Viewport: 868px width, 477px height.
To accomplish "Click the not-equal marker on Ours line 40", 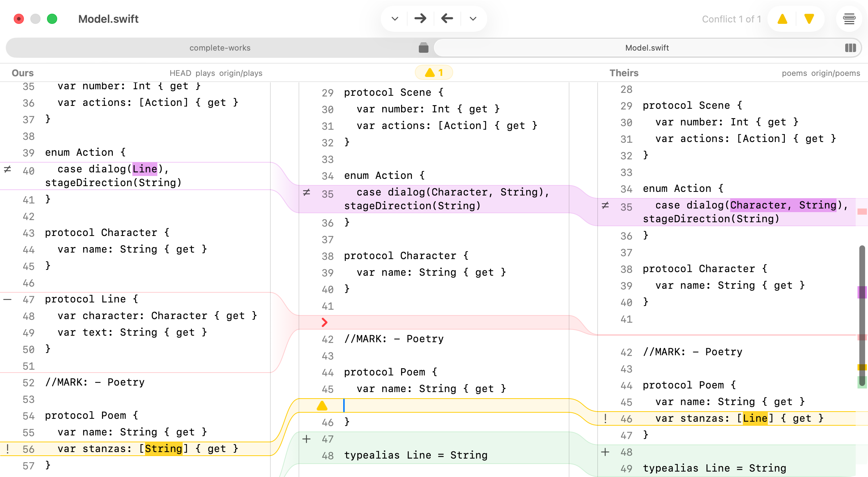I will [x=8, y=169].
